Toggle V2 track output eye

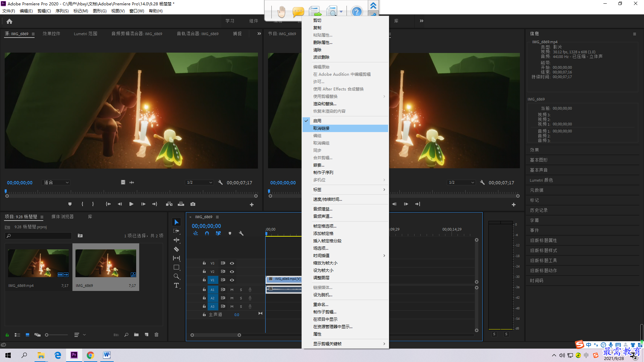pos(232,271)
